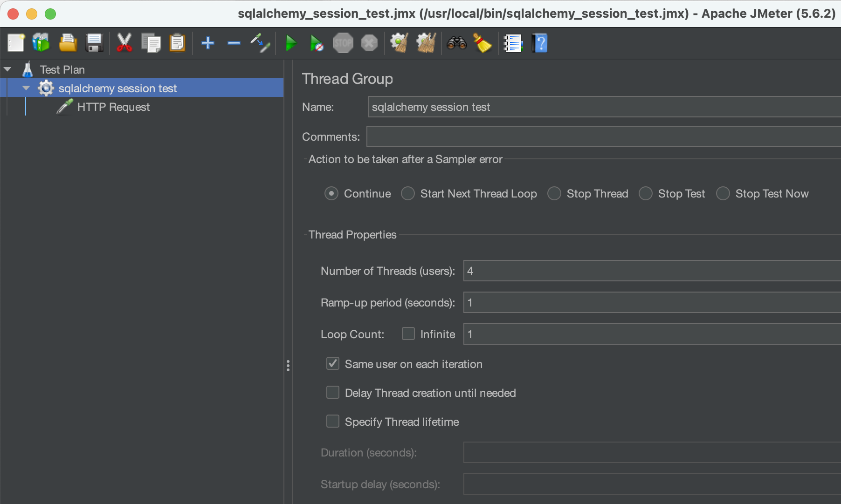Click the Startup delay (seconds) field

pos(652,484)
